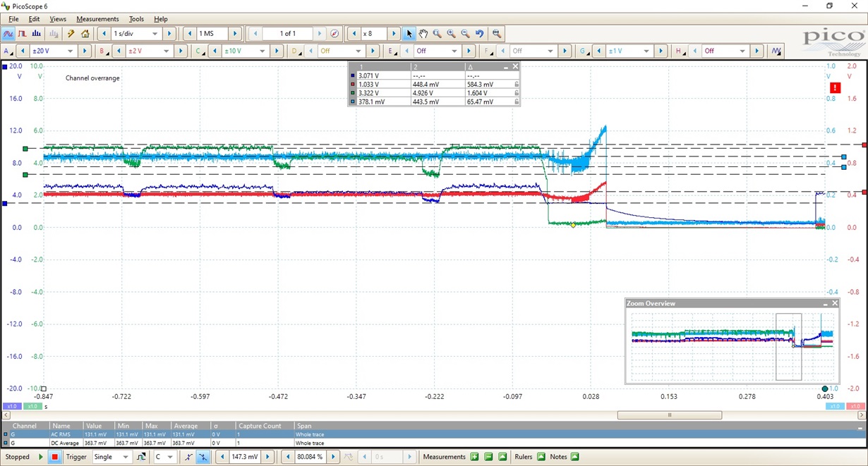The image size is (868, 466).
Task: Delete measurement with the third green icon
Action: (502, 457)
